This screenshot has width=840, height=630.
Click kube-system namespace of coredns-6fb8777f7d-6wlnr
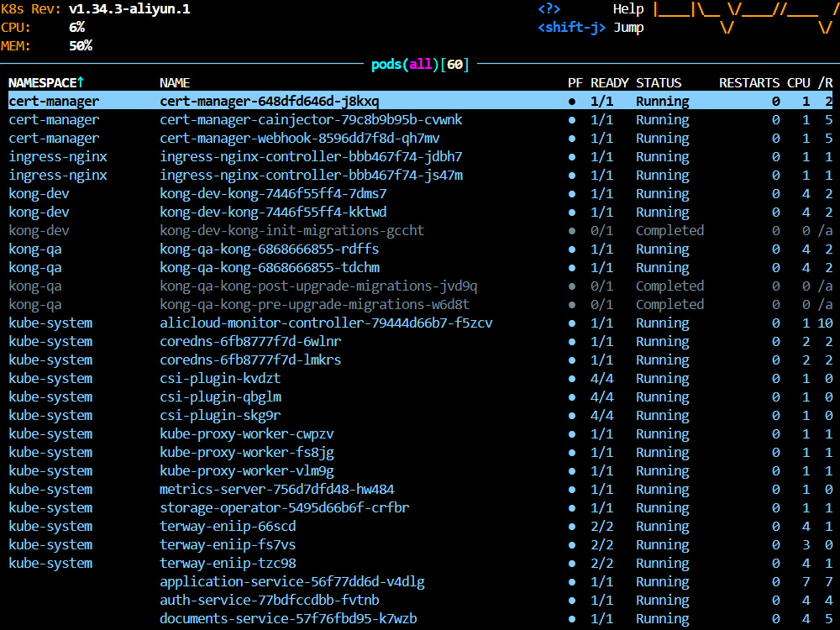coord(50,341)
